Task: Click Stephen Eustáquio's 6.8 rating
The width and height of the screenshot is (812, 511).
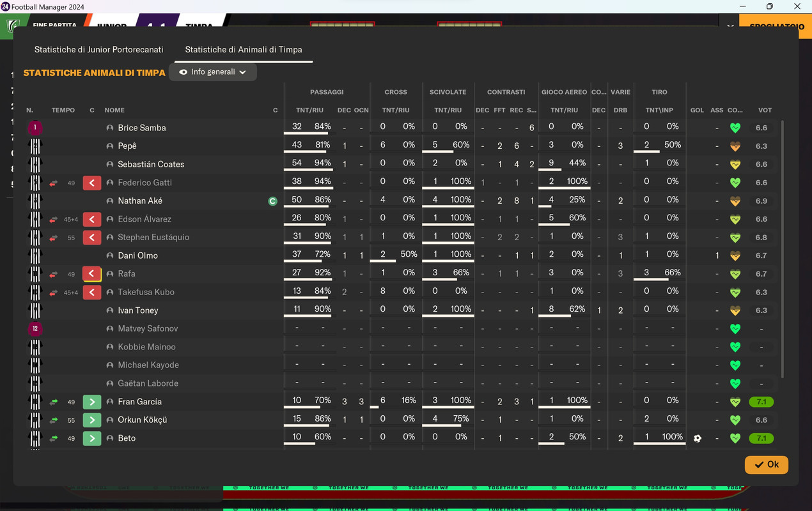Action: 761,237
